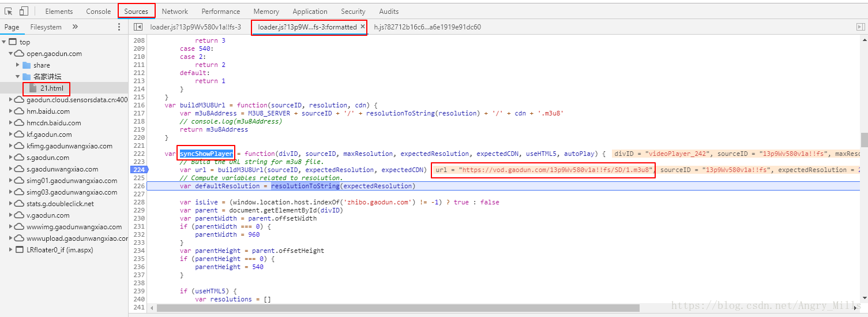Expand the kfimg.gaodunwangxiao.com node
The height and width of the screenshot is (317, 868).
(x=11, y=146)
